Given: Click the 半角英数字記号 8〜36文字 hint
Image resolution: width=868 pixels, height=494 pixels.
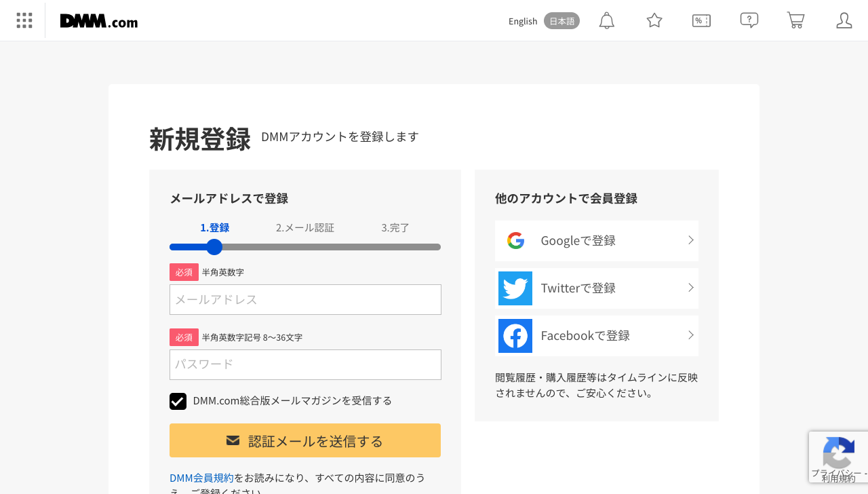Looking at the screenshot, I should point(252,337).
